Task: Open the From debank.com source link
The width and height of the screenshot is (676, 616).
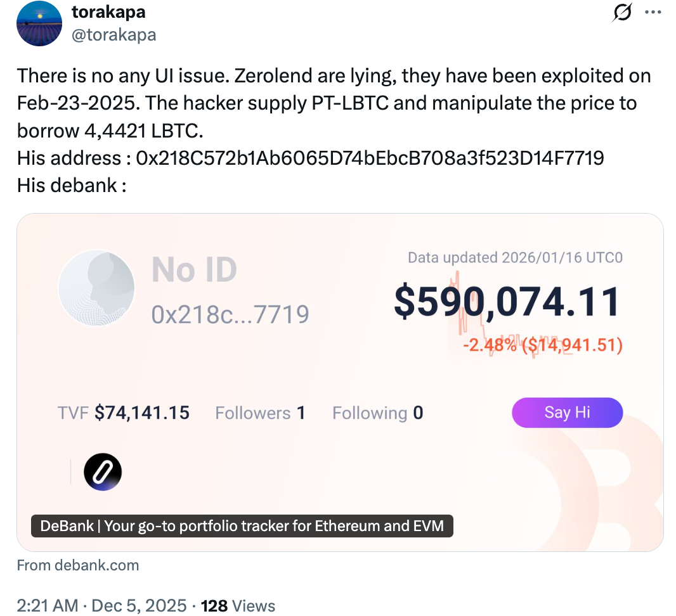Action: [x=77, y=565]
